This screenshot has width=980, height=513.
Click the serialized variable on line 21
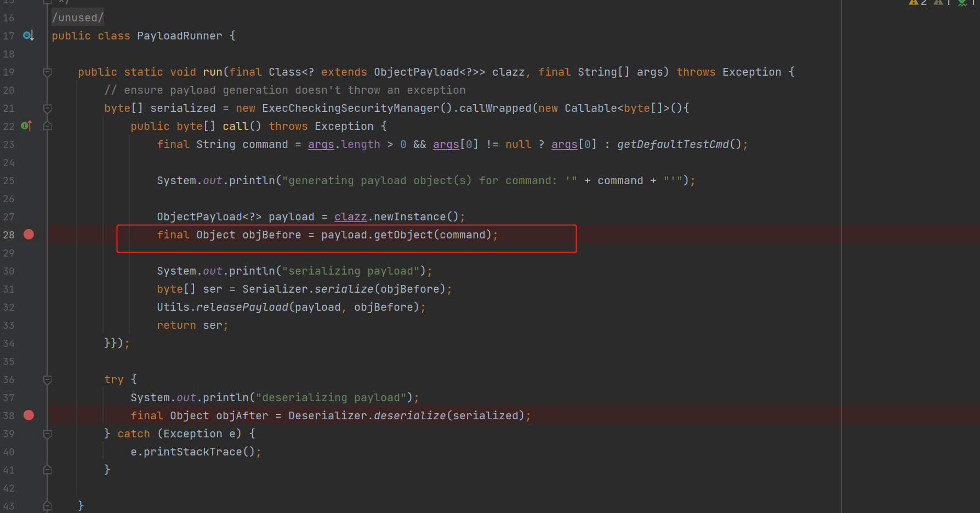pos(183,108)
